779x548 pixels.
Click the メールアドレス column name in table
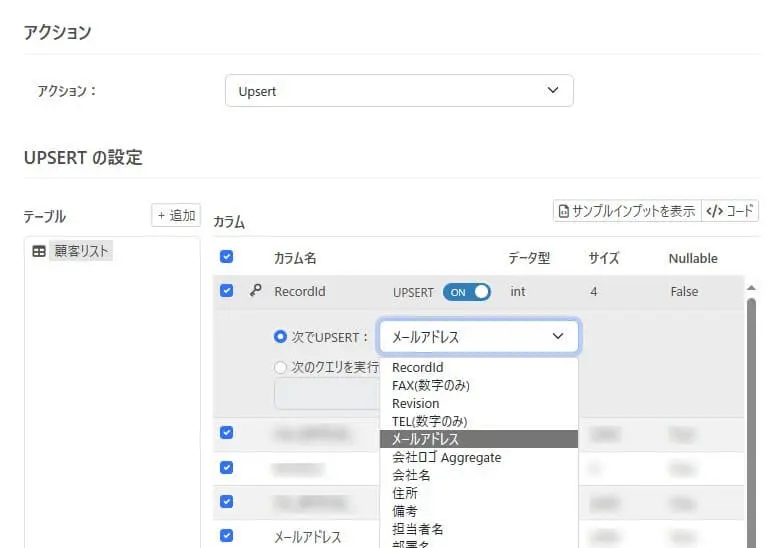tap(308, 537)
